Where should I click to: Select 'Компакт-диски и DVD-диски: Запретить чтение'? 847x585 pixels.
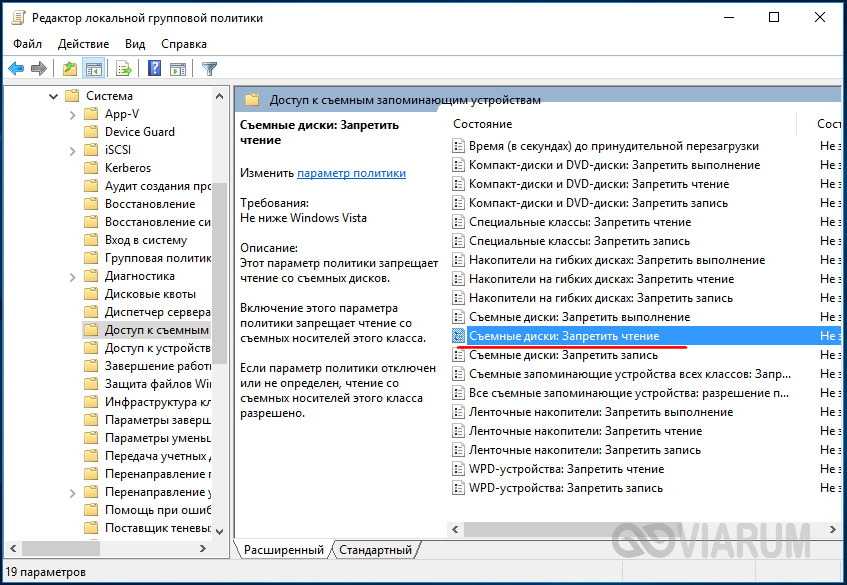coord(599,184)
